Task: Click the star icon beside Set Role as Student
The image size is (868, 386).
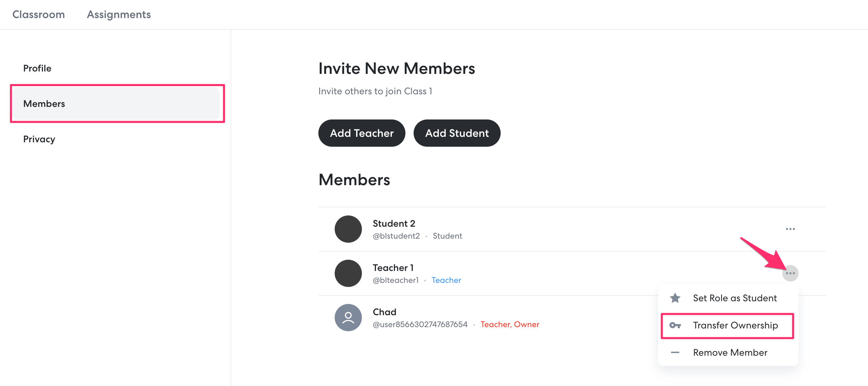Action: [675, 298]
